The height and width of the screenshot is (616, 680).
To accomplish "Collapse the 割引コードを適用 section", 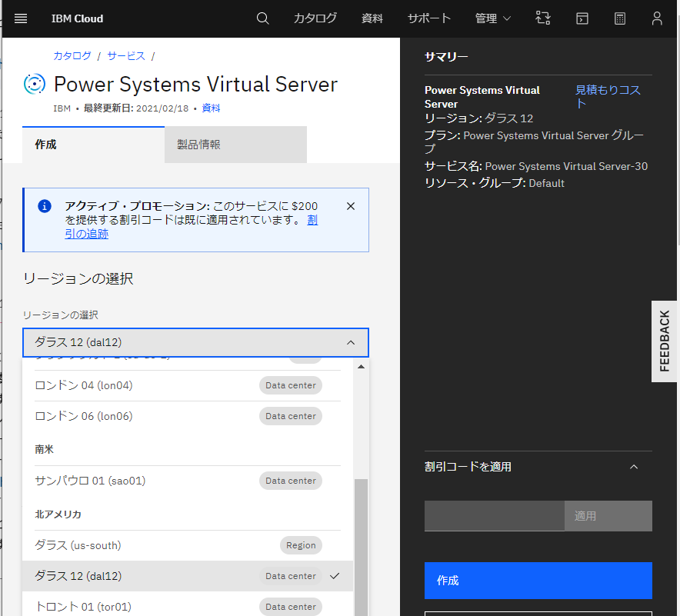I will pos(633,466).
